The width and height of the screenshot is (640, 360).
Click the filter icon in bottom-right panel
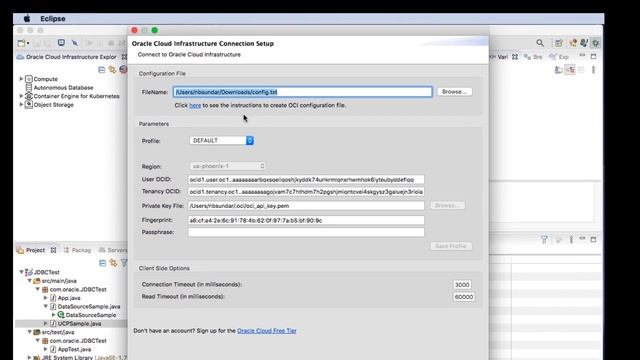tap(544, 240)
